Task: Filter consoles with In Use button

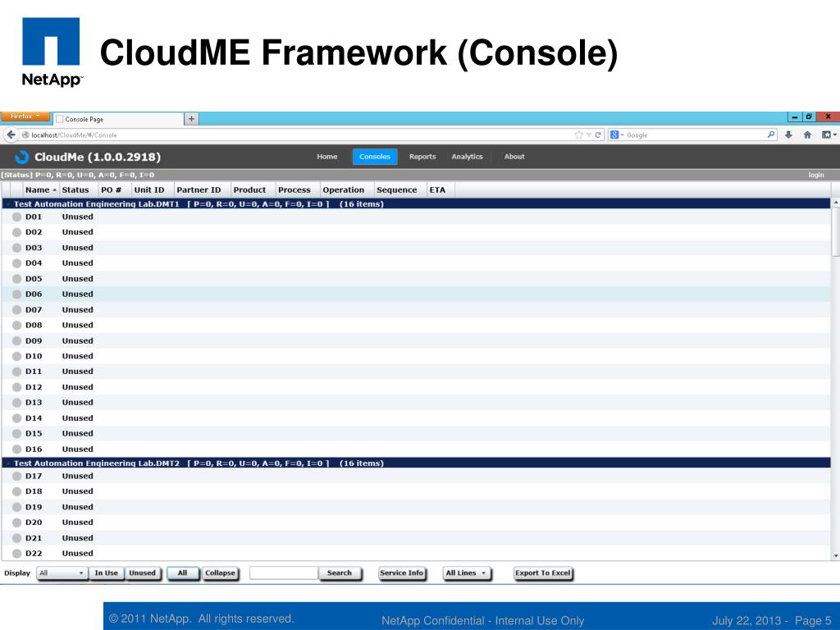Action: pyautogui.click(x=106, y=573)
